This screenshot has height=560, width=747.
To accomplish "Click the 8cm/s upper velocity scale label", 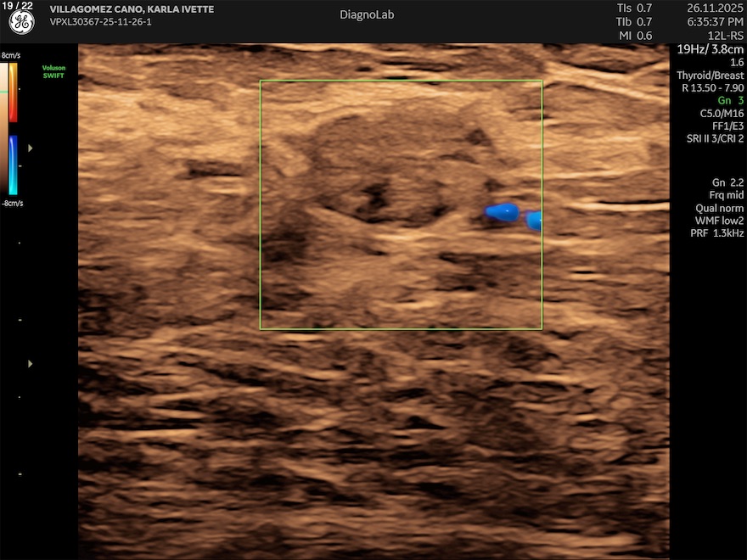I will tap(11, 55).
